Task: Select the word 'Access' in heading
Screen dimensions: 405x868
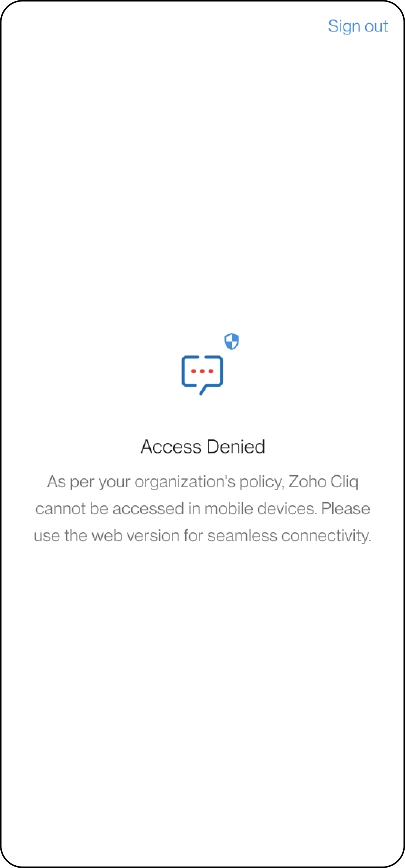Action: [171, 447]
